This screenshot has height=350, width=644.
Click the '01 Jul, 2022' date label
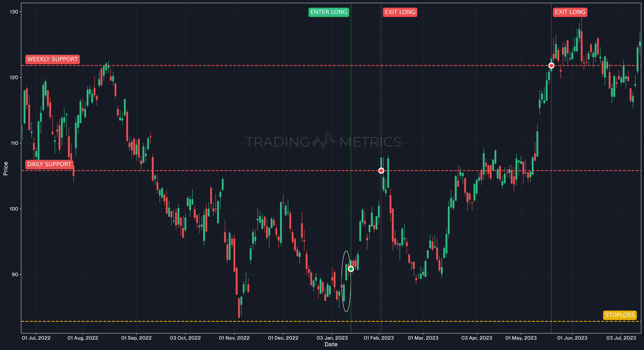36,338
